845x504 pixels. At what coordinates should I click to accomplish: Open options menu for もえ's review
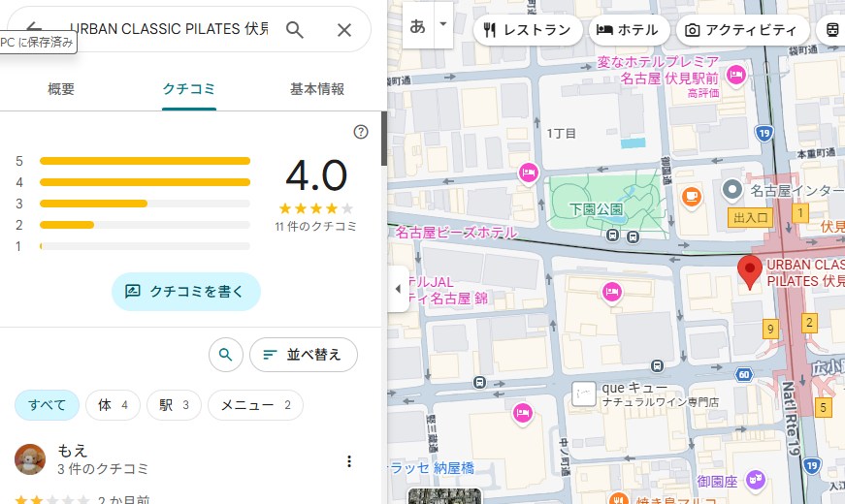(349, 461)
